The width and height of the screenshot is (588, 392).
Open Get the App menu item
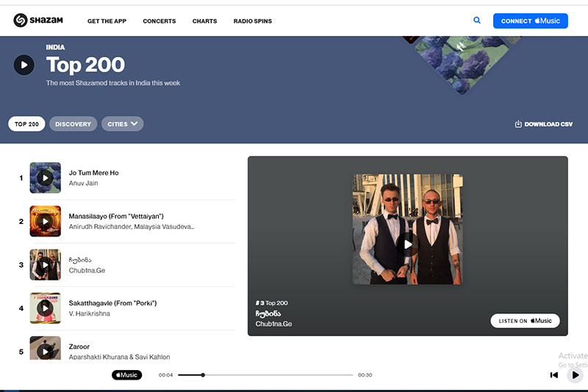pos(107,21)
